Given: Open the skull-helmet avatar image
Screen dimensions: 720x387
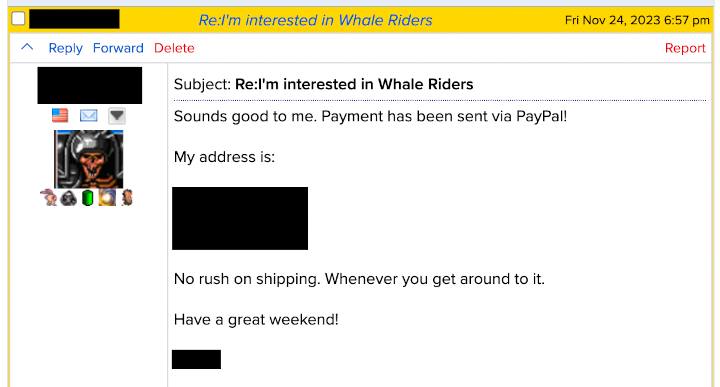Looking at the screenshot, I should tap(89, 159).
